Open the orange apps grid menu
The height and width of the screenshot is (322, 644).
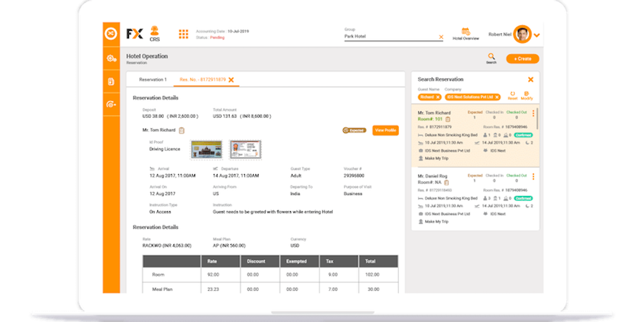(184, 33)
